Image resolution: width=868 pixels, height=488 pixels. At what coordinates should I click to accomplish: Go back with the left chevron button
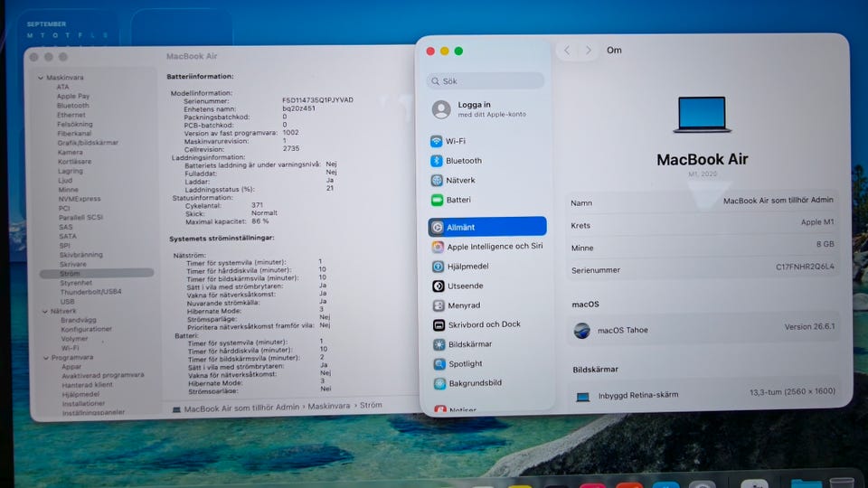567,51
